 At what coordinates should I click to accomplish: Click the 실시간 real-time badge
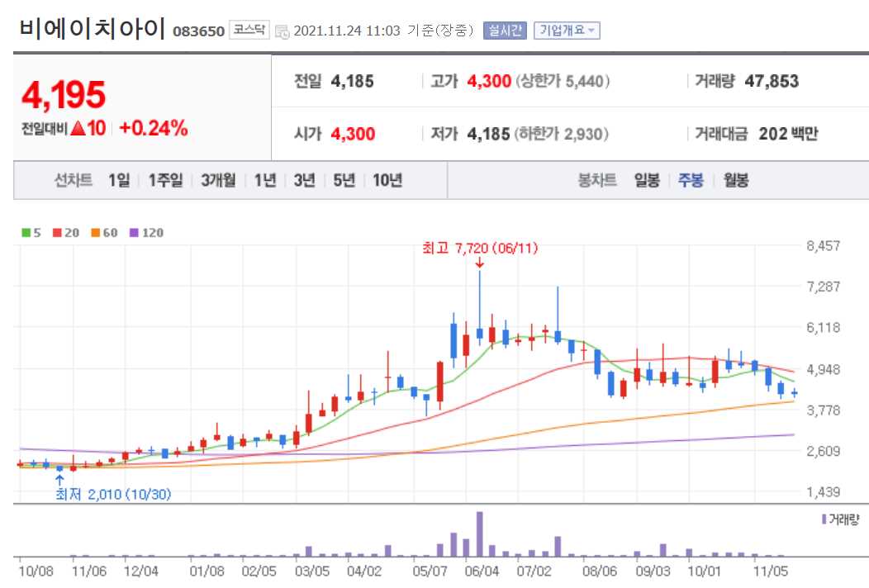tap(503, 28)
